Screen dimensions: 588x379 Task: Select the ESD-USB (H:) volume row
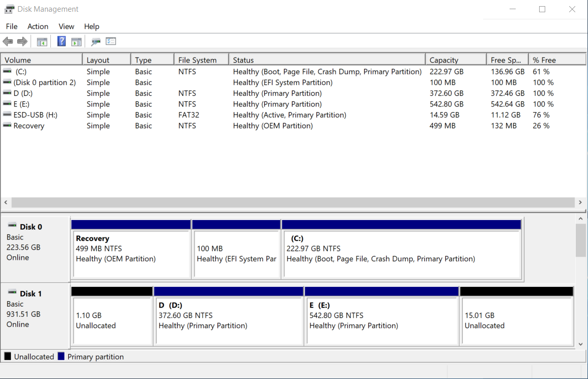click(x=293, y=115)
